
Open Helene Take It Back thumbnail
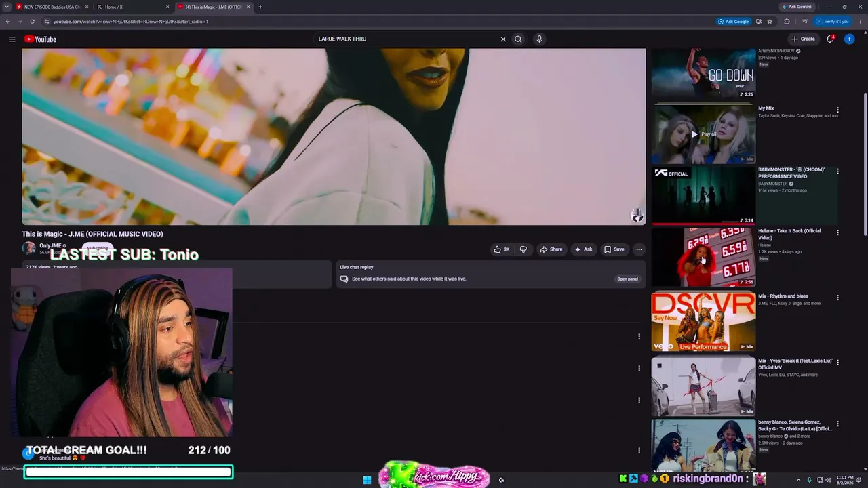[x=703, y=257]
